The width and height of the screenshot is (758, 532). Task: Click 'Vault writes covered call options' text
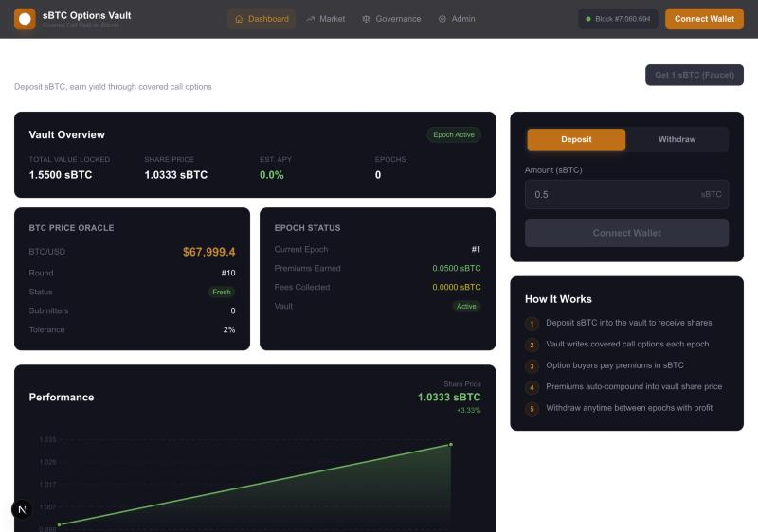click(627, 344)
